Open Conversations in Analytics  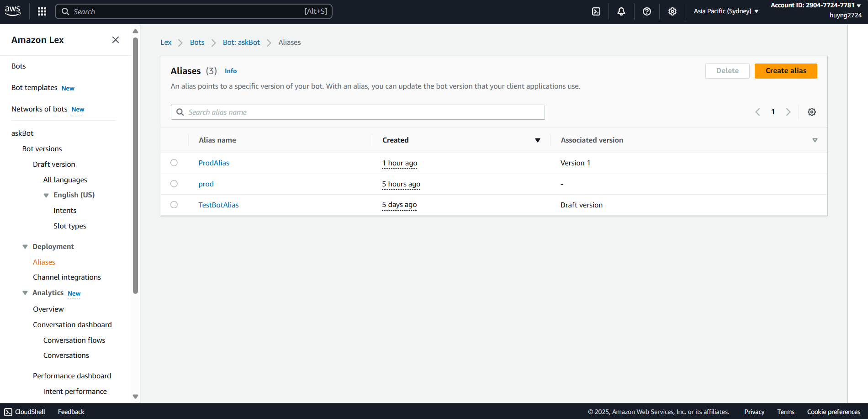click(66, 355)
